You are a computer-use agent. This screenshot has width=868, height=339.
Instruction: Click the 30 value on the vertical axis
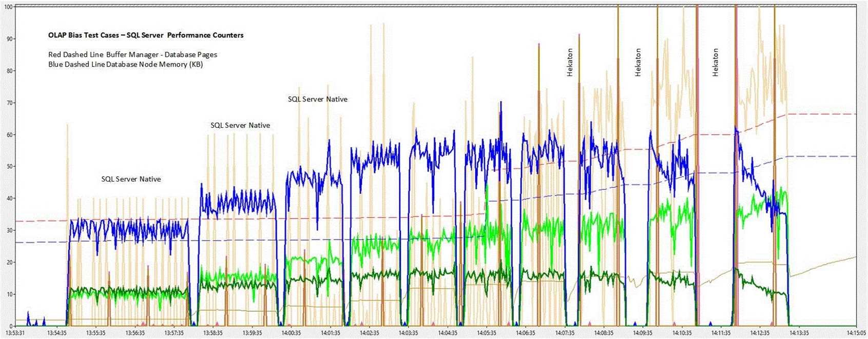[x=10, y=231]
